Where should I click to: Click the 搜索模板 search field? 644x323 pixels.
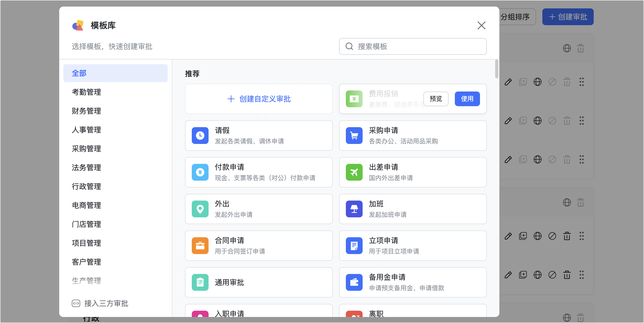[x=413, y=46]
